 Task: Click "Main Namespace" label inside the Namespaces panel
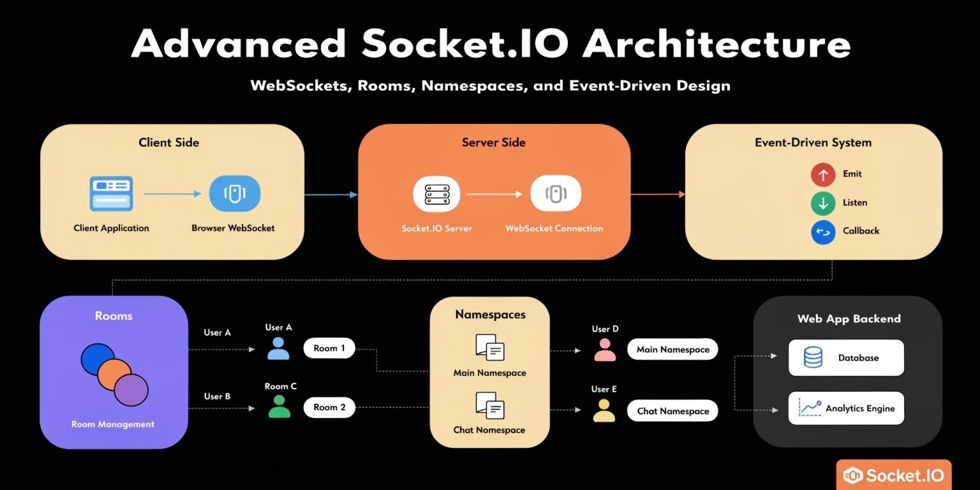click(490, 373)
